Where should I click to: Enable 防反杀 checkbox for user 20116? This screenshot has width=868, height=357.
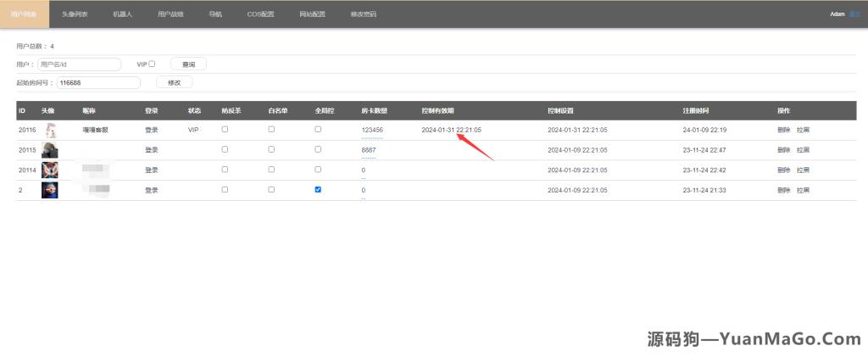[225, 129]
